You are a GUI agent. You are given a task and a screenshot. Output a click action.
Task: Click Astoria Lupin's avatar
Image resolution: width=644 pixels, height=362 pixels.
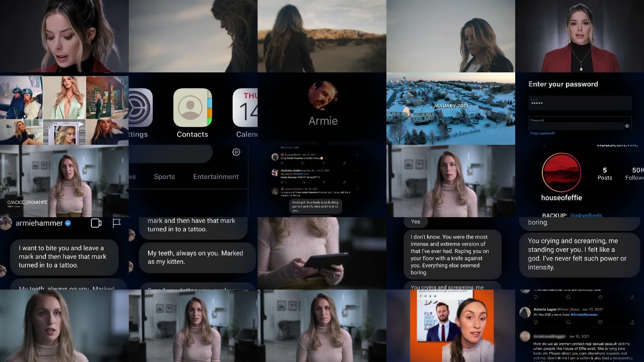coord(525,313)
